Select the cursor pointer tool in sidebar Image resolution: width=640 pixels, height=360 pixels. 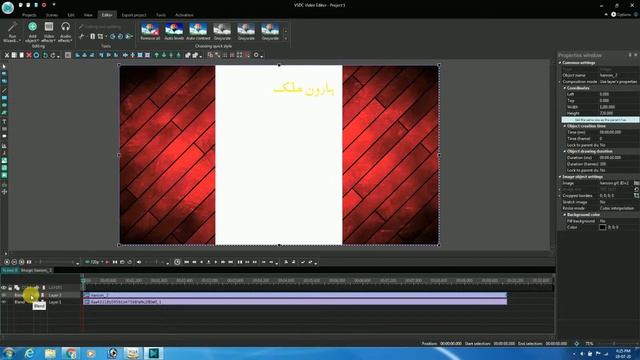[x=4, y=67]
